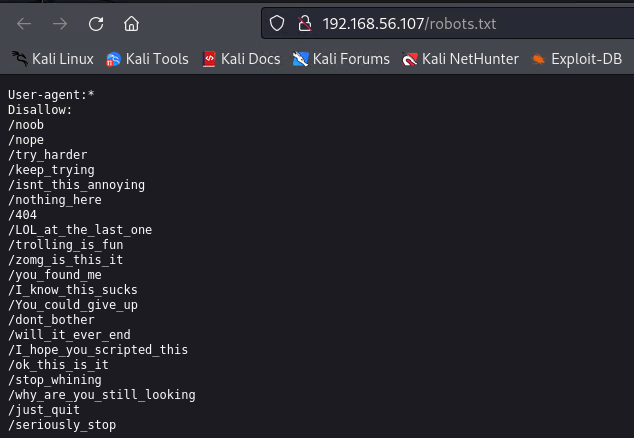634x438 pixels.
Task: Click the /zomg_is_this_it path text
Action: (x=66, y=260)
